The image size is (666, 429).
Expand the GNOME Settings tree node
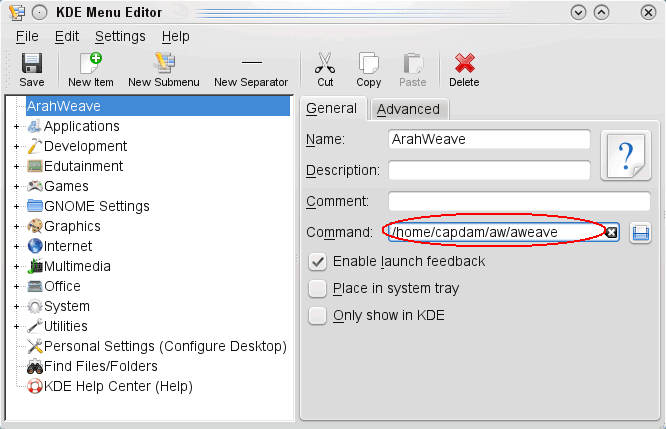coord(16,206)
